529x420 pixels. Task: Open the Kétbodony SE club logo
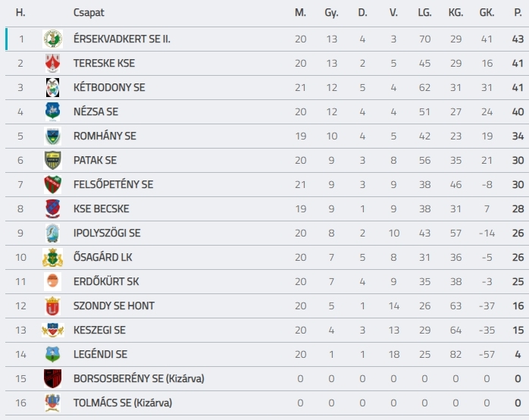pos(52,87)
